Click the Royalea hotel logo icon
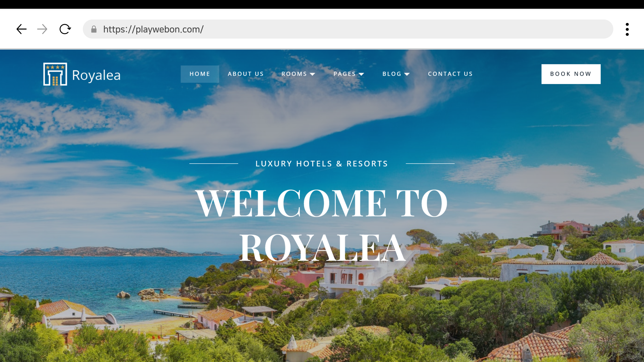Screen dimensions: 644x362 [x=55, y=74]
